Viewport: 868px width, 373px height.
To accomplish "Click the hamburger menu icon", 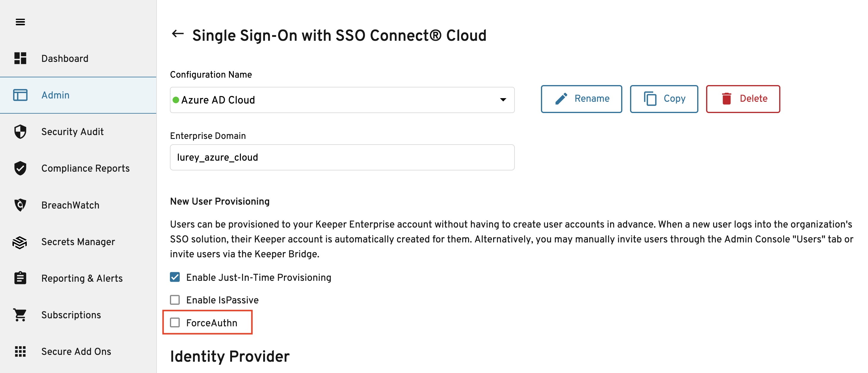I will pos(20,22).
